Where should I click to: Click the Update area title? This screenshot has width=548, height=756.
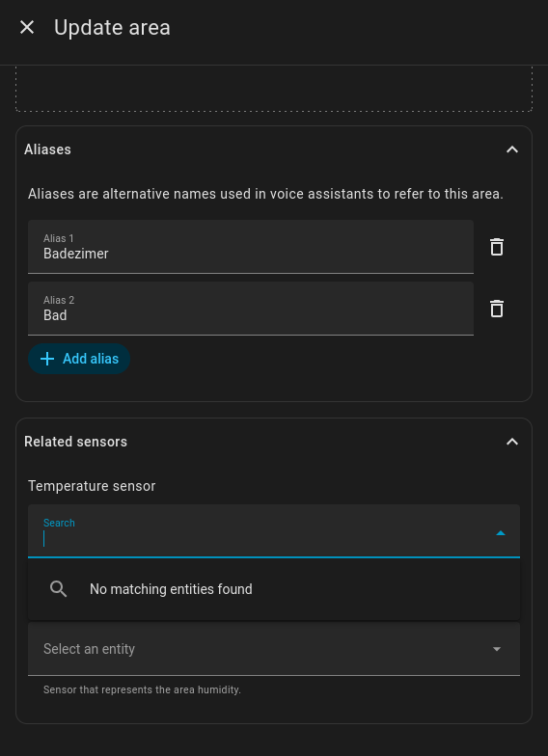(112, 27)
